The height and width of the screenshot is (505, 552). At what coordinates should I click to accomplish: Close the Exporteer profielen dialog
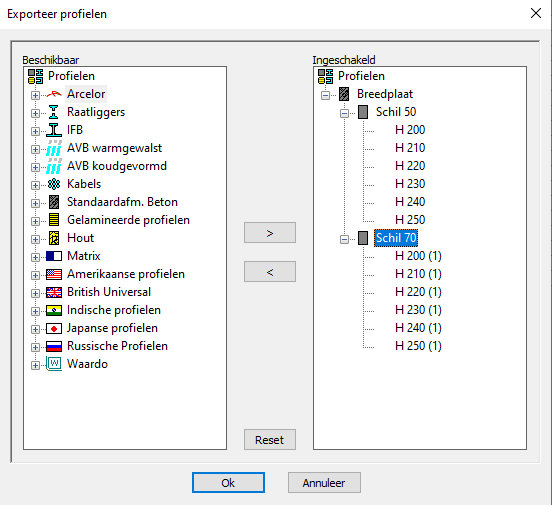point(536,13)
